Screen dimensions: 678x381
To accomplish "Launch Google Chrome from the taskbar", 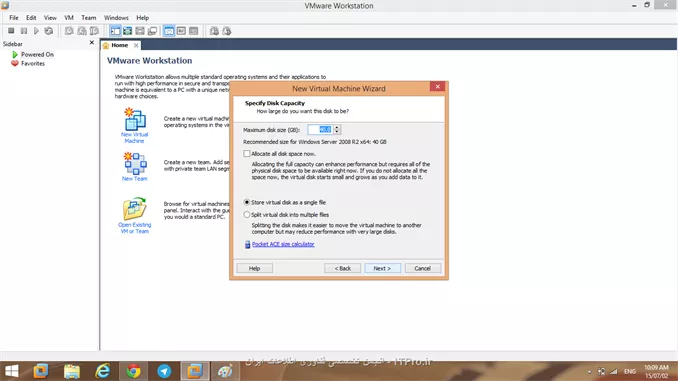I will (134, 371).
